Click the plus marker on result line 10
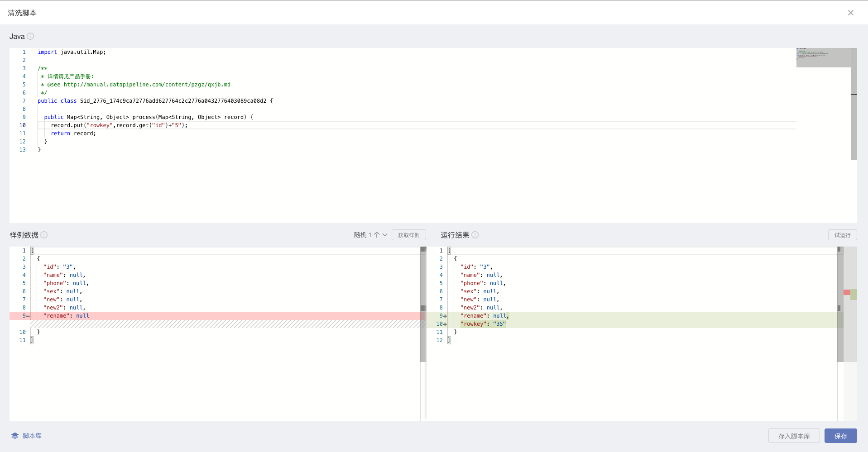Viewport: 868px width, 452px height. point(445,324)
